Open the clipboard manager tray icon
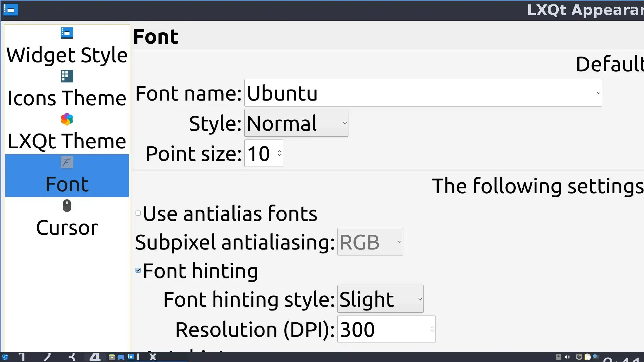The height and width of the screenshot is (362, 644). [x=587, y=357]
